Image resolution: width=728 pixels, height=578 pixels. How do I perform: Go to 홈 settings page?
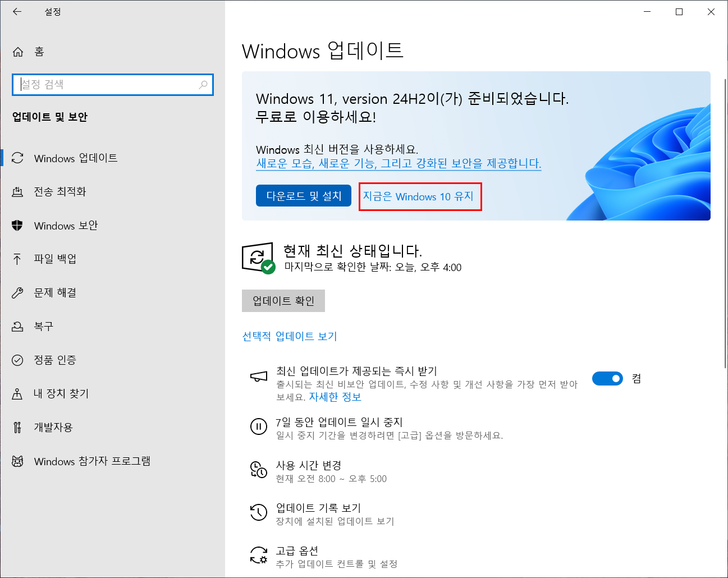112,52
